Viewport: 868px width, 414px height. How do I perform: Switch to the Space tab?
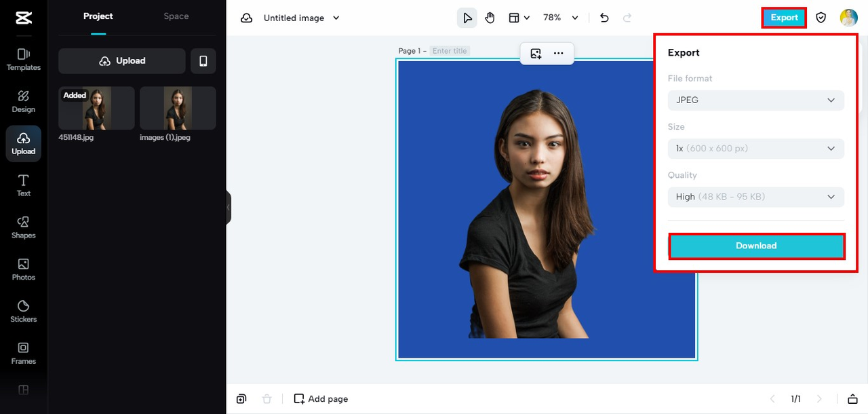(176, 16)
